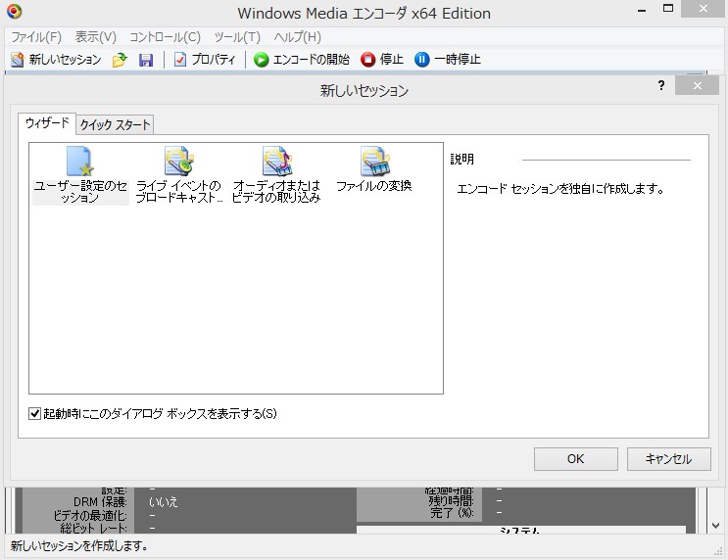728x560 pixels.
Task: Click the DRM 保護 label in main window
Action: click(99, 502)
